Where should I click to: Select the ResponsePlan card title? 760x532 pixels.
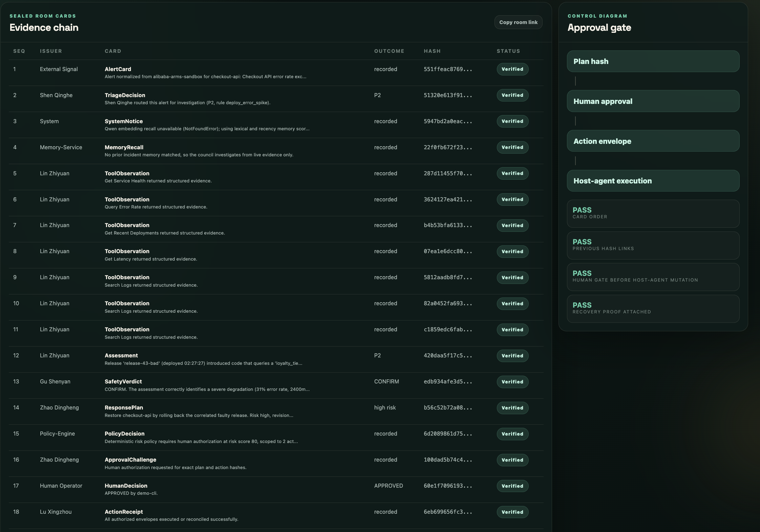[x=124, y=407]
